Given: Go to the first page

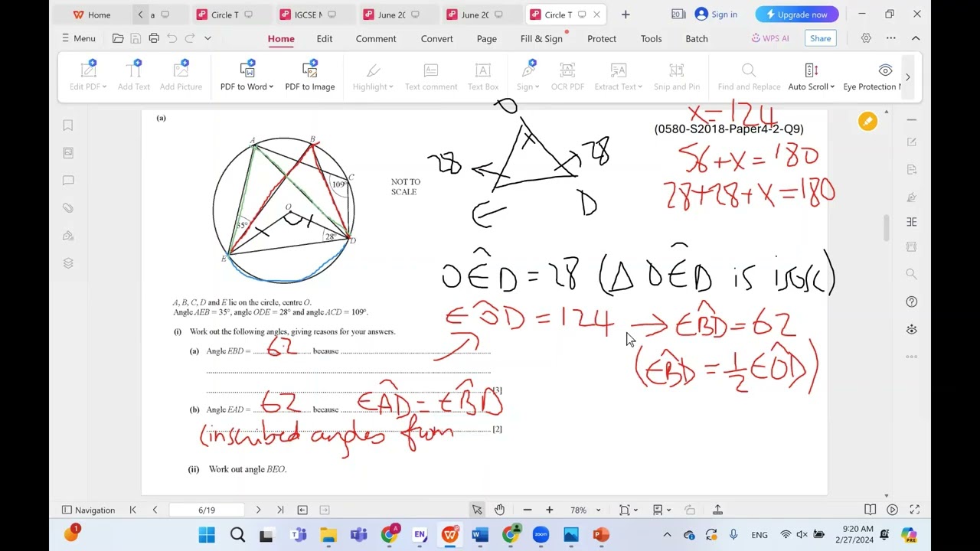Looking at the screenshot, I should click(132, 510).
